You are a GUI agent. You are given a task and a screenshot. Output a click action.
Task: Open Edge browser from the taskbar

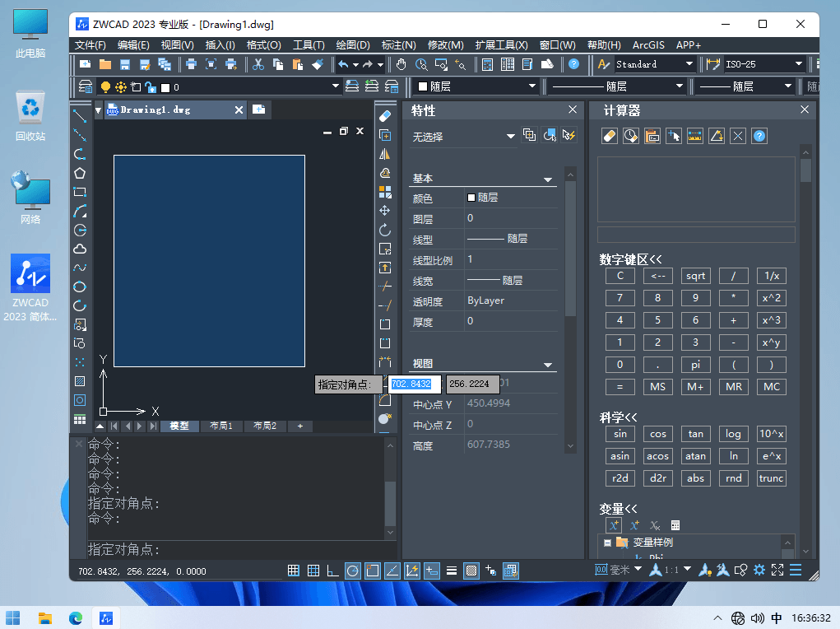[76, 617]
